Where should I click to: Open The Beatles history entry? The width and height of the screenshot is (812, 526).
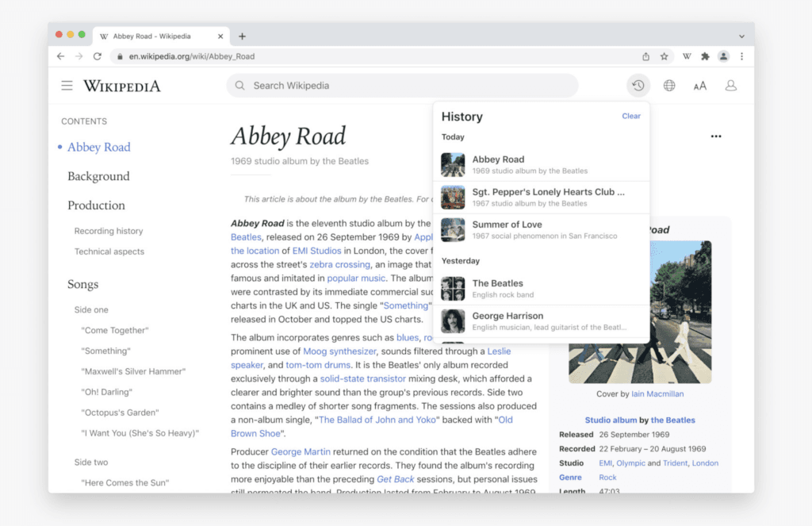pyautogui.click(x=541, y=289)
